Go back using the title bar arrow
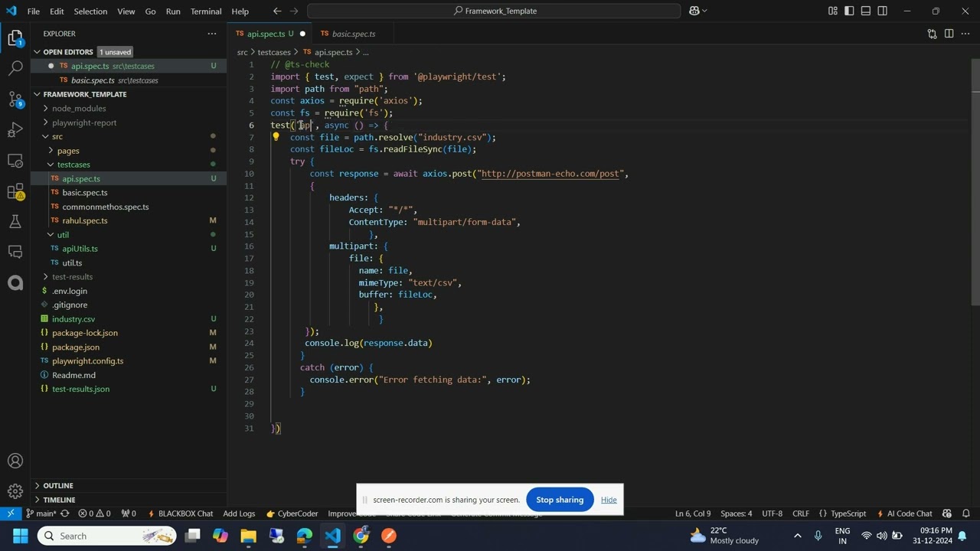Viewport: 980px width, 551px height. click(277, 11)
